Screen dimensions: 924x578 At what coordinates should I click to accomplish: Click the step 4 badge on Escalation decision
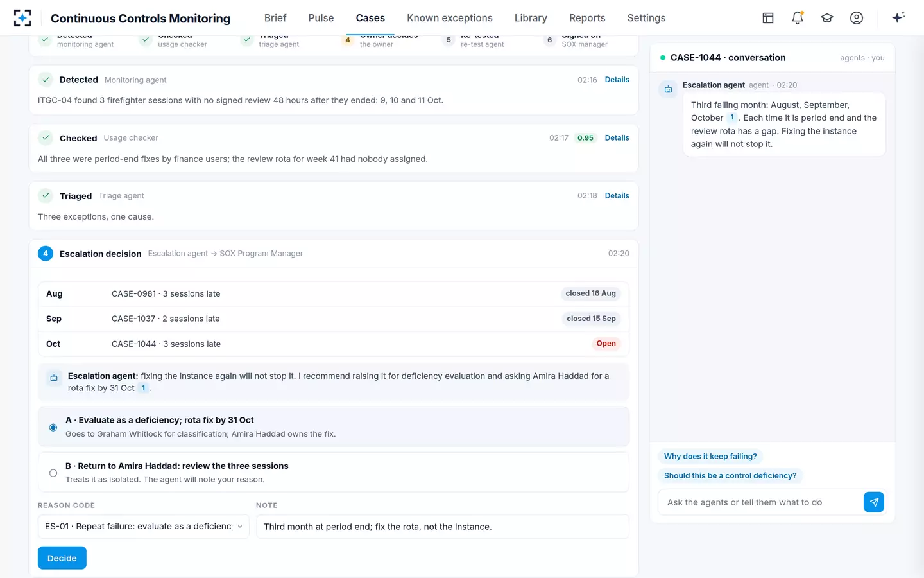[46, 254]
